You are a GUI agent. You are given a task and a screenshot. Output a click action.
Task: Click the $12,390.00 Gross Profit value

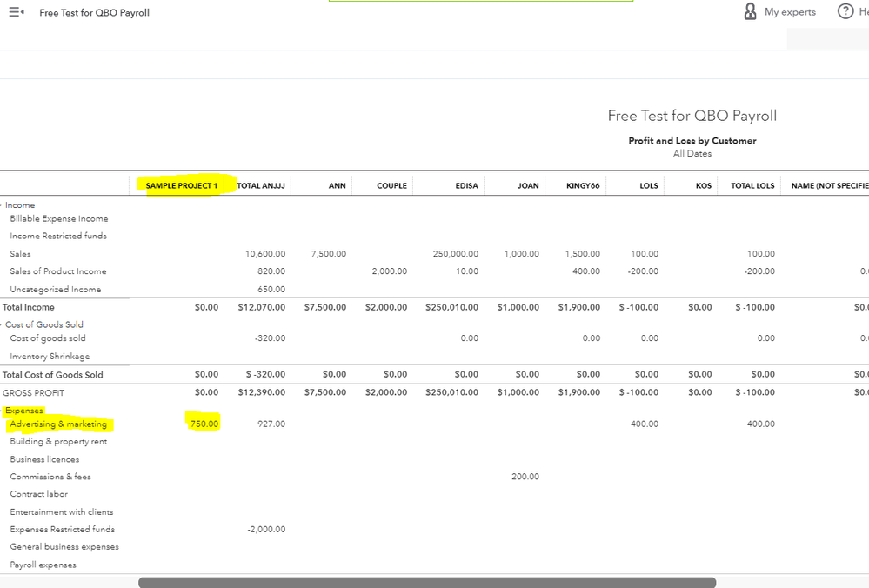point(262,392)
